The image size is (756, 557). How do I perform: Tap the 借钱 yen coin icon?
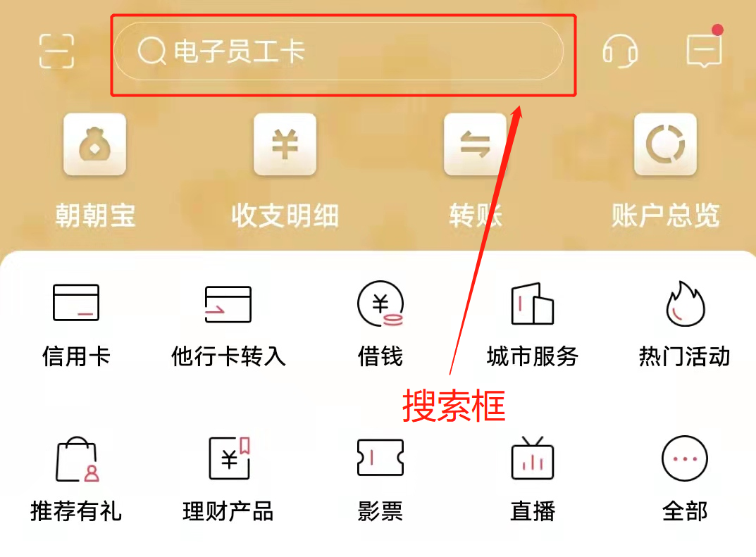pyautogui.click(x=380, y=303)
